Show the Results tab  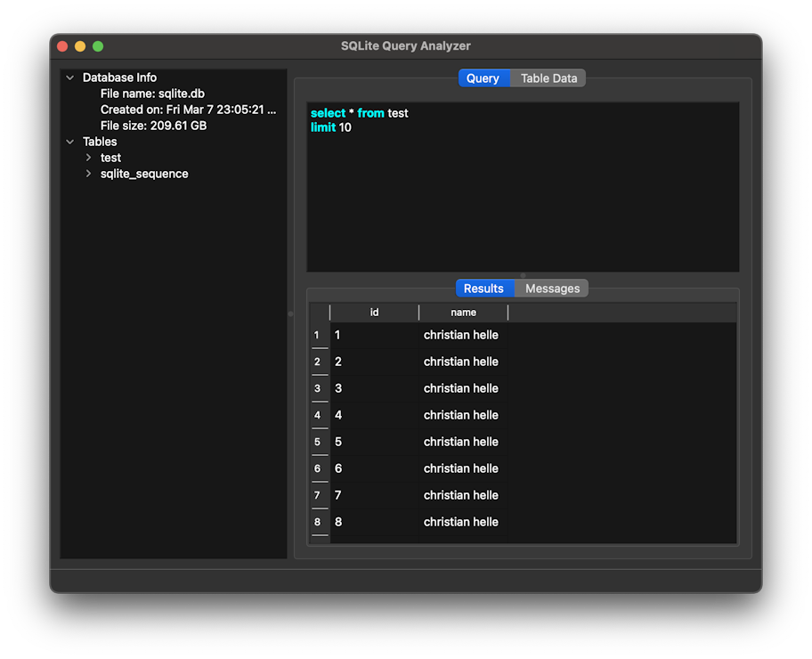(x=484, y=289)
